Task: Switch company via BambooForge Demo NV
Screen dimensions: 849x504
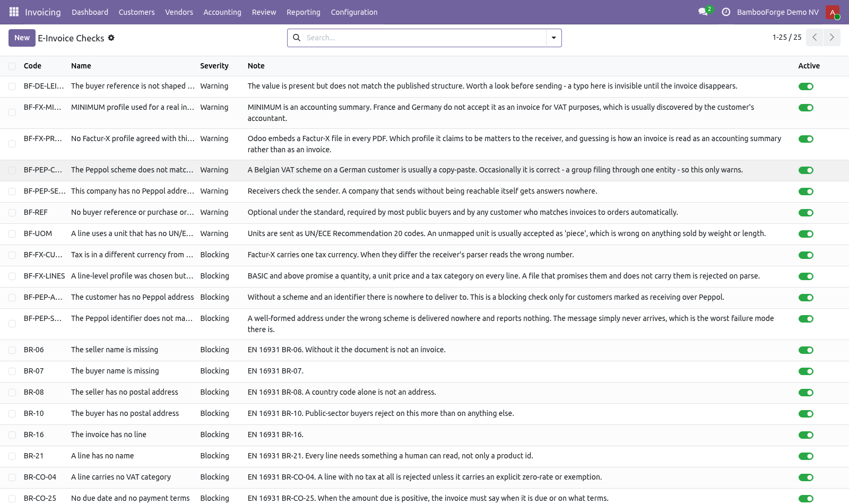Action: 778,12
